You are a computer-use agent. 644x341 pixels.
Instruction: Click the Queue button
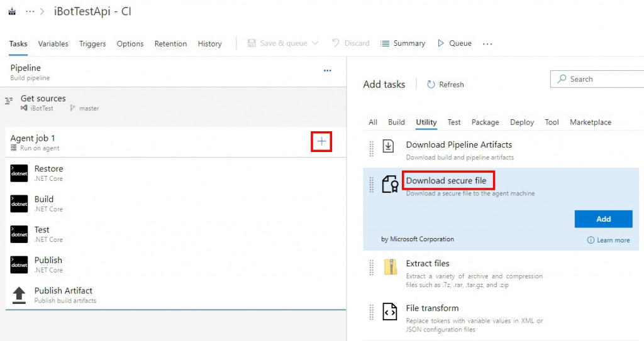click(454, 43)
